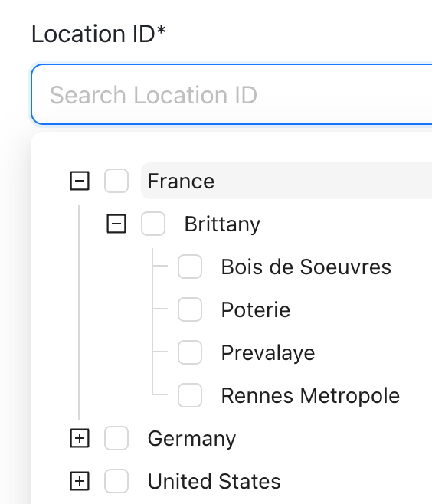Pick the Prevalaye location label

pyautogui.click(x=268, y=353)
